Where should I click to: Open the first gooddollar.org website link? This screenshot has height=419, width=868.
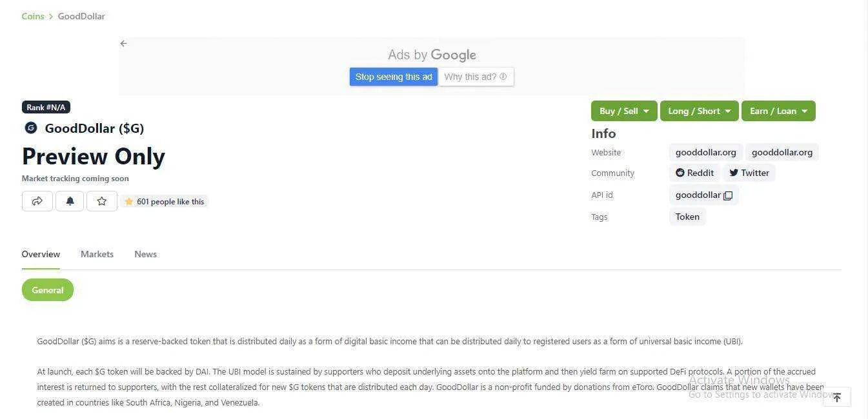tap(705, 152)
